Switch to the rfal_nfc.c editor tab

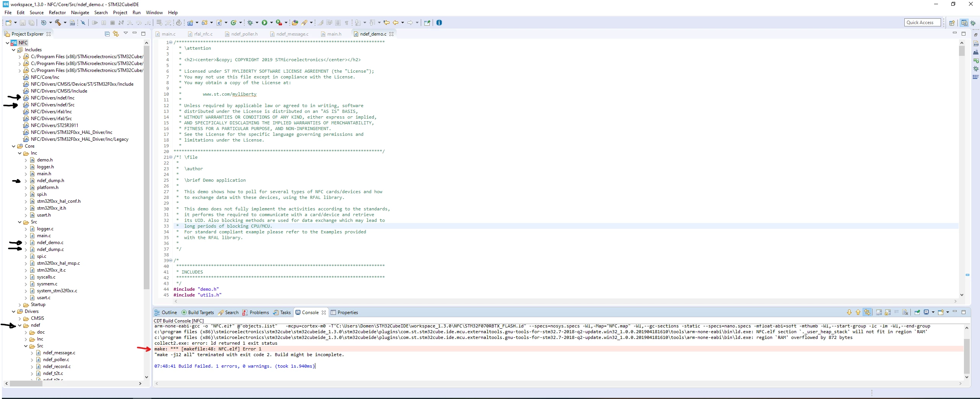tap(200, 34)
